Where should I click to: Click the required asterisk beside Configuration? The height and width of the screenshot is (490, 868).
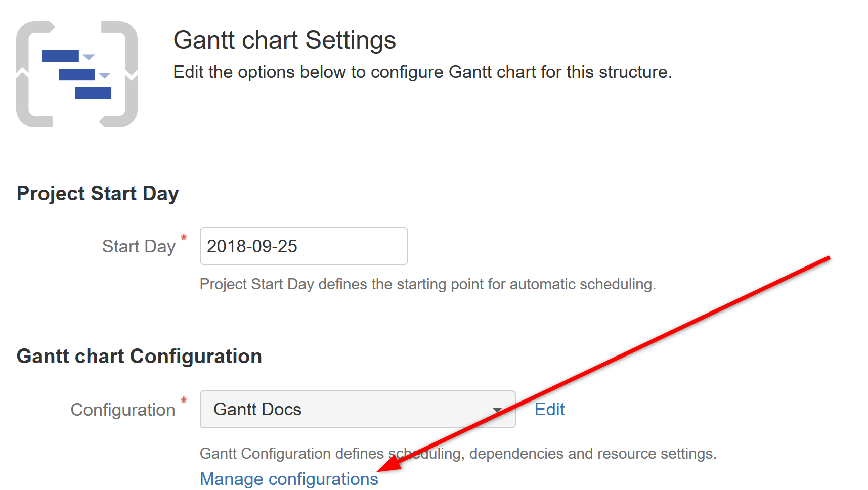184,400
